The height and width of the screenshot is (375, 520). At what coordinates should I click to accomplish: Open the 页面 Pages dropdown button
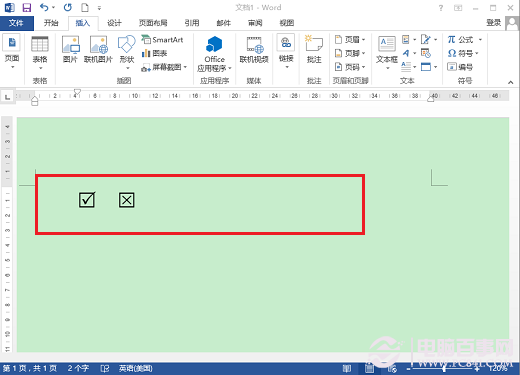point(12,52)
